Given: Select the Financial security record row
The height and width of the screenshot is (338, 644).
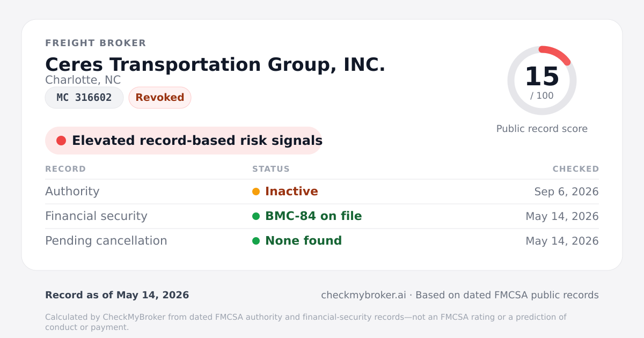Looking at the screenshot, I should [322, 216].
